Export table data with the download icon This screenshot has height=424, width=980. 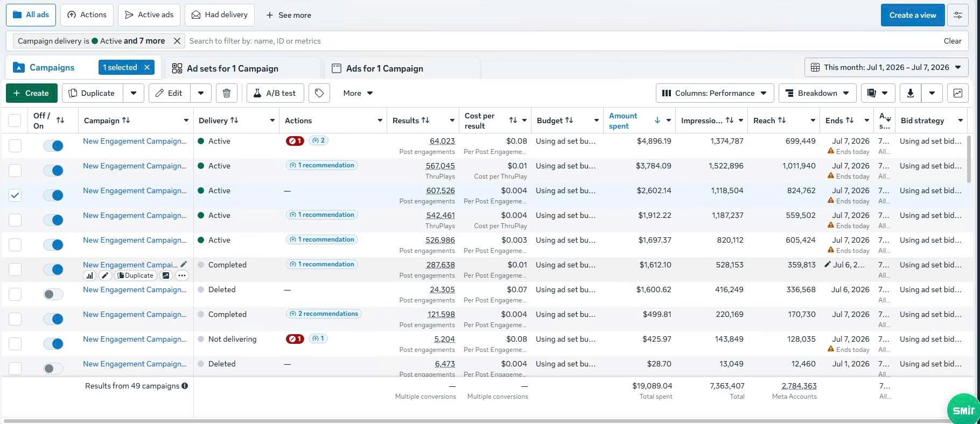coord(910,93)
